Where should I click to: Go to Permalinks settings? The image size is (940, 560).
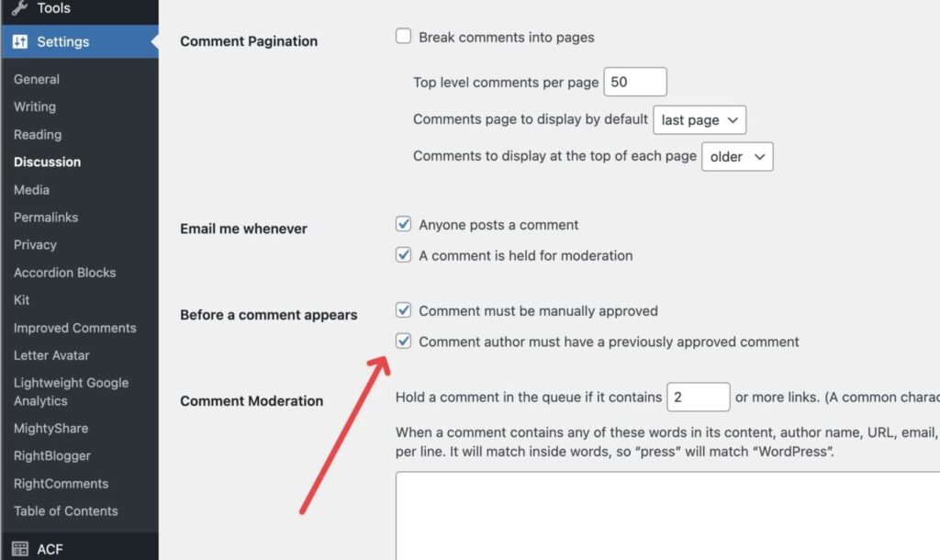coord(46,218)
